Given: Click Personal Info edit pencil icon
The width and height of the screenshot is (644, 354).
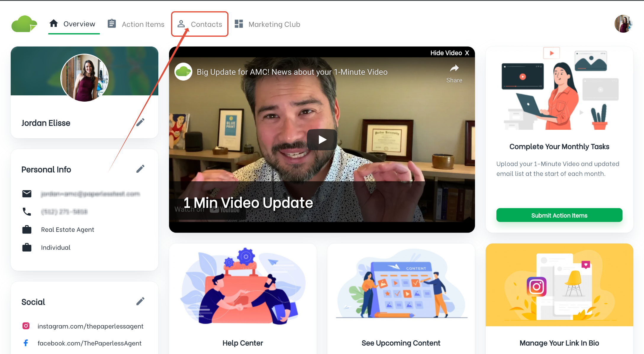Looking at the screenshot, I should click(x=140, y=169).
